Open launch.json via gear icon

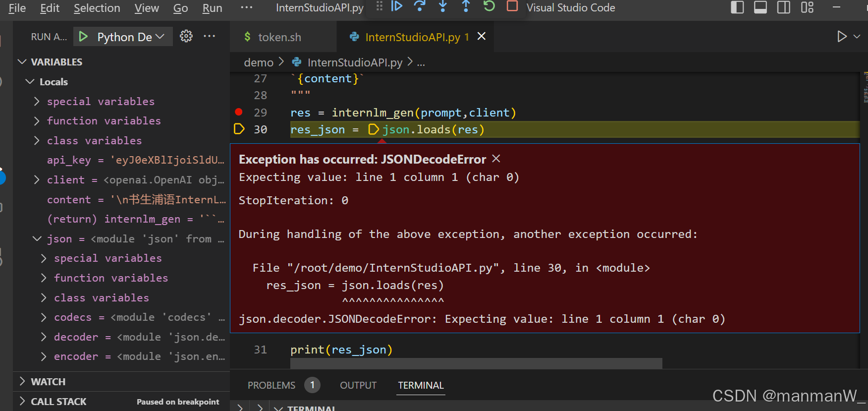(x=186, y=36)
